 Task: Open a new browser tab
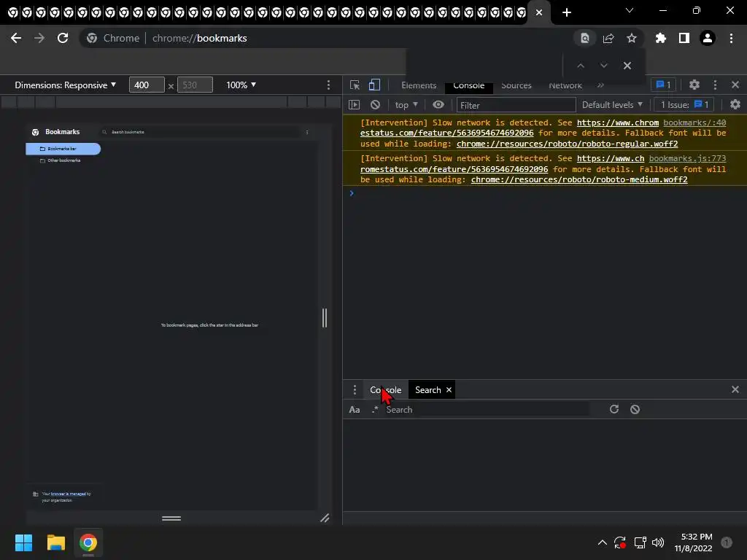[566, 12]
